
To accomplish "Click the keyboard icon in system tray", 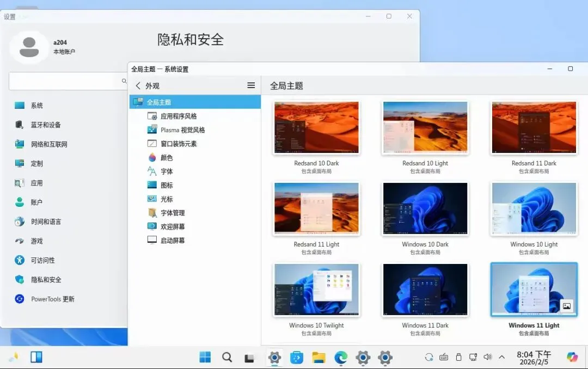I will pos(444,357).
